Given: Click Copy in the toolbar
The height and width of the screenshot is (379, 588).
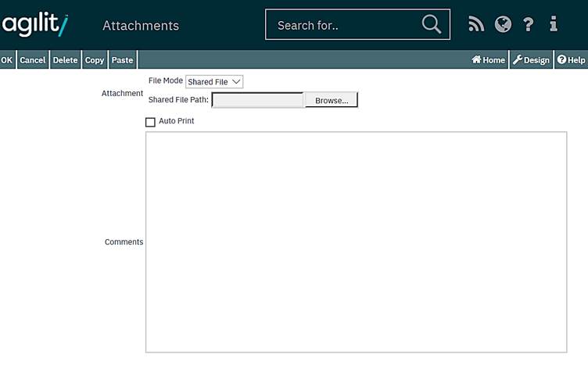Looking at the screenshot, I should coord(95,60).
